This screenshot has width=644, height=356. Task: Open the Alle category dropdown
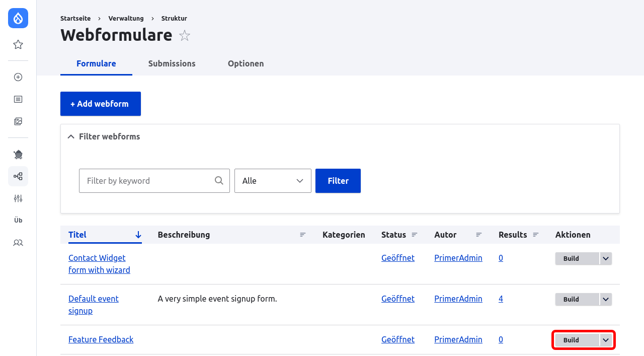coord(273,181)
